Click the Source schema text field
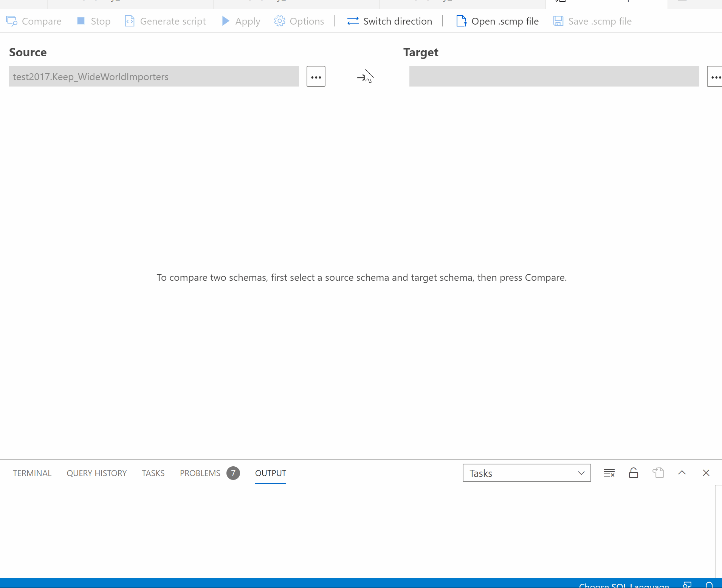The height and width of the screenshot is (588, 722). point(153,76)
